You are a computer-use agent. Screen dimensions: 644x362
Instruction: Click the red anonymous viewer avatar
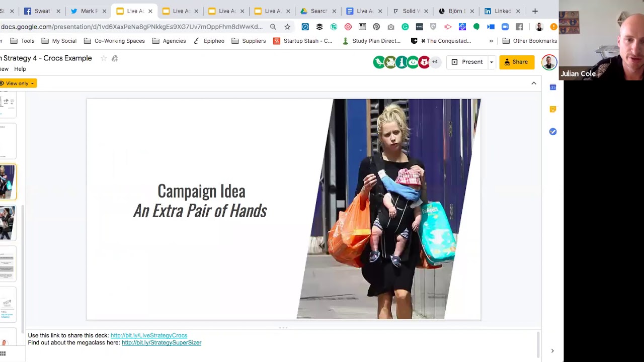(424, 62)
